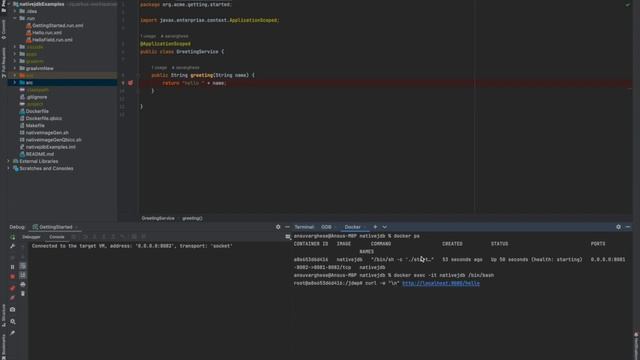
Task: Click the magnifier icon in the debug sidebar
Action: tap(13, 322)
